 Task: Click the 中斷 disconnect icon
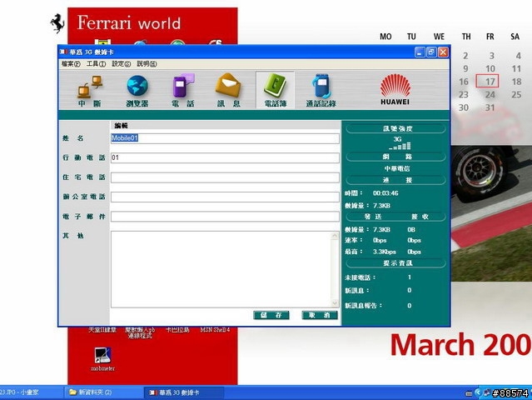pos(90,90)
